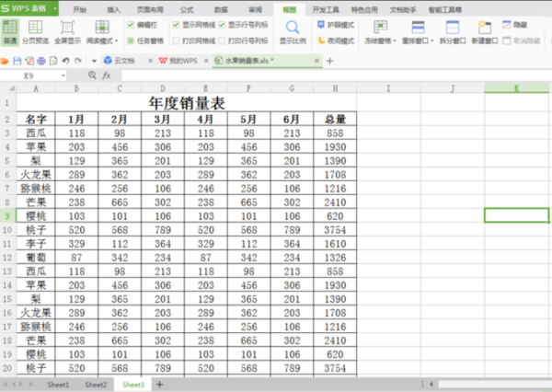Click the 重排窗口 arrange windows icon
This screenshot has height=392, width=552.
[x=418, y=28]
